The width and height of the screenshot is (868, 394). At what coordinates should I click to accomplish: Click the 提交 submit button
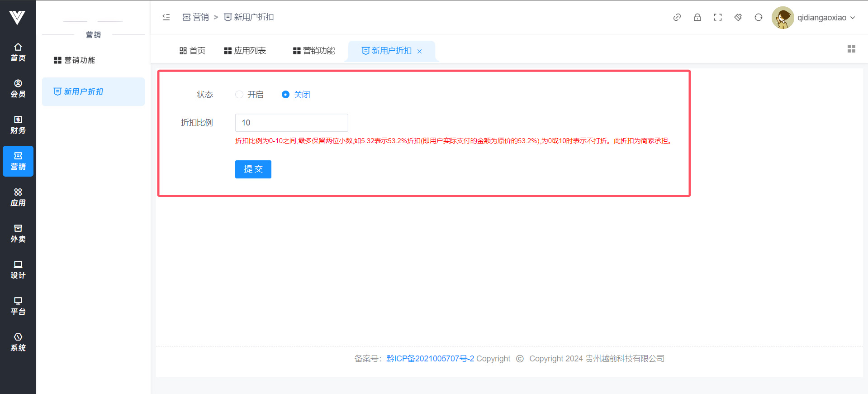[x=253, y=169]
